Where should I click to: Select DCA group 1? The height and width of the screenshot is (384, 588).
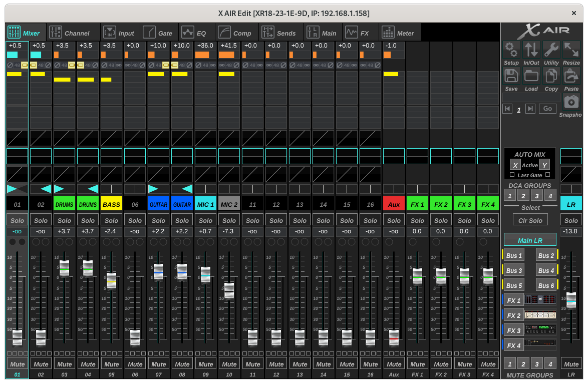[510, 195]
